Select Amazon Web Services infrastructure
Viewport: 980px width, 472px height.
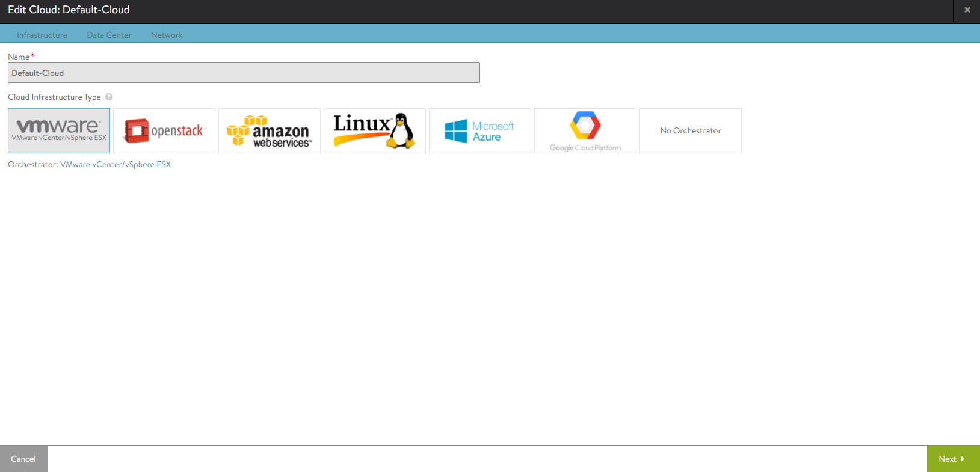coord(270,130)
